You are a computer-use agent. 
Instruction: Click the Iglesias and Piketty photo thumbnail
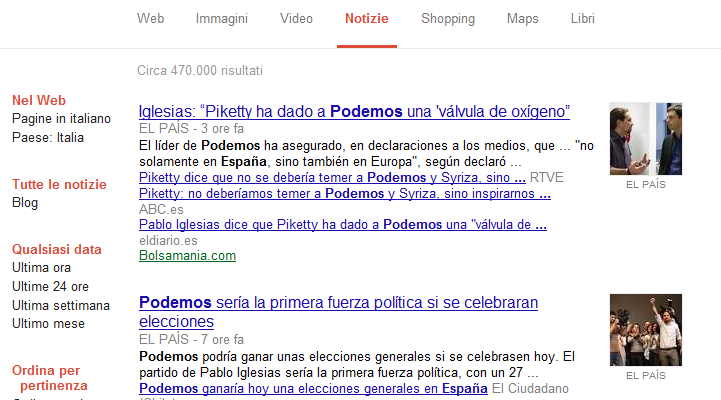pos(646,139)
